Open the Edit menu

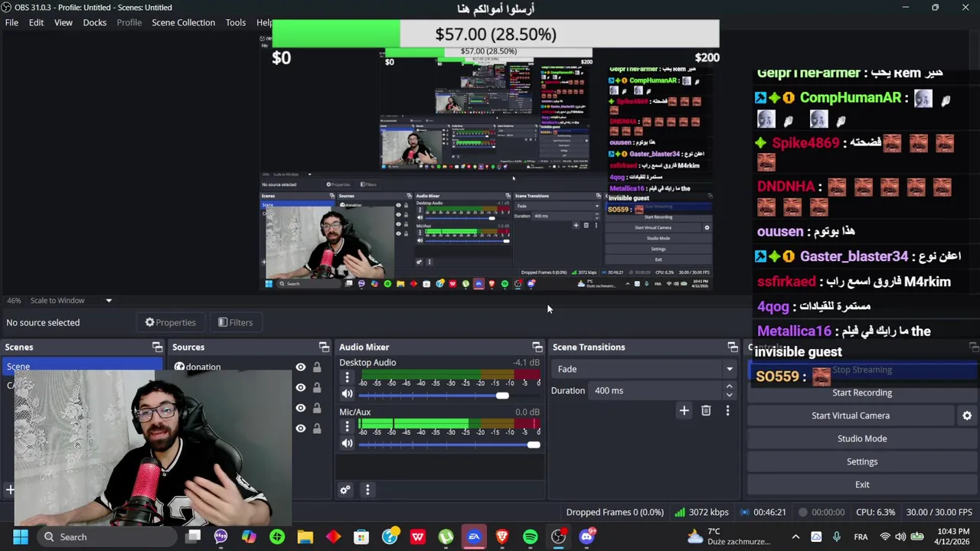(36, 22)
